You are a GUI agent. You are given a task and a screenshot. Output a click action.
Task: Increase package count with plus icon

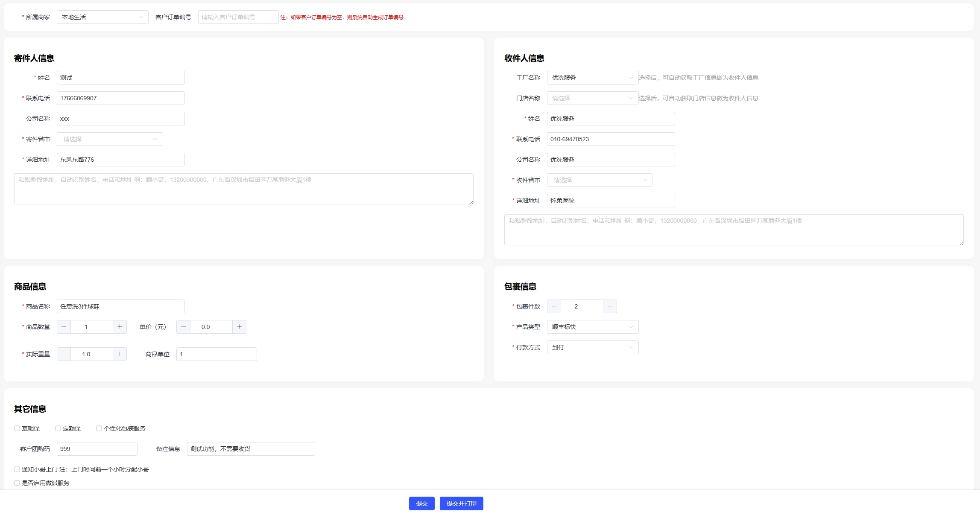click(x=610, y=306)
